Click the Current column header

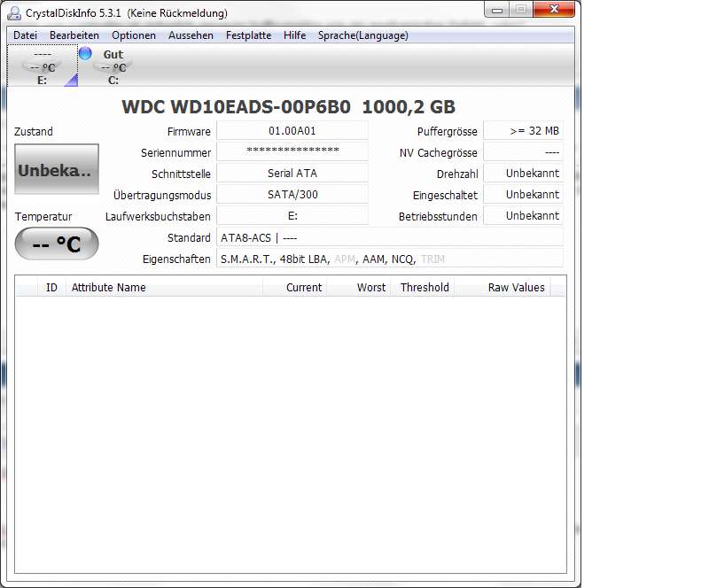(295, 288)
